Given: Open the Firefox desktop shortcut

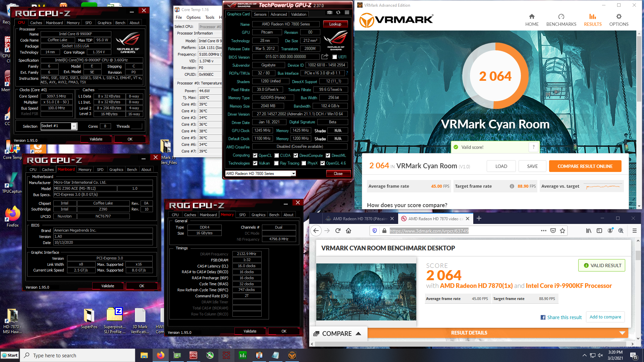Looking at the screenshot, I should pyautogui.click(x=12, y=216).
